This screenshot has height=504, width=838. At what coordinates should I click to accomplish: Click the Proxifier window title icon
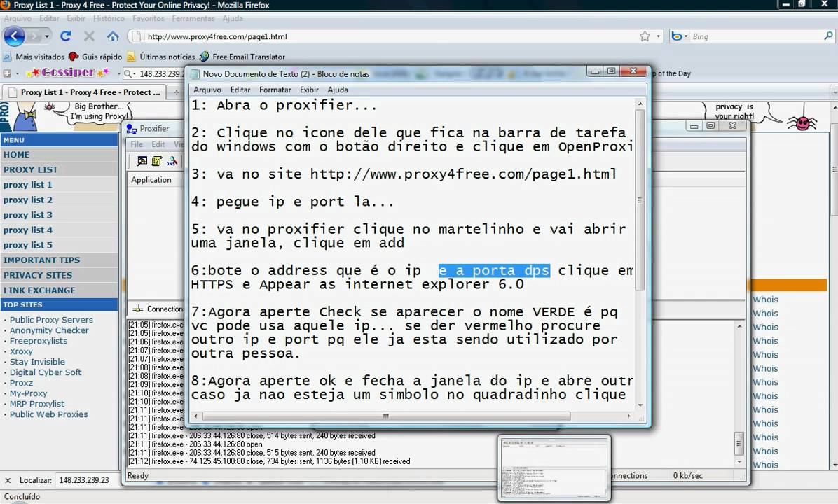click(131, 129)
